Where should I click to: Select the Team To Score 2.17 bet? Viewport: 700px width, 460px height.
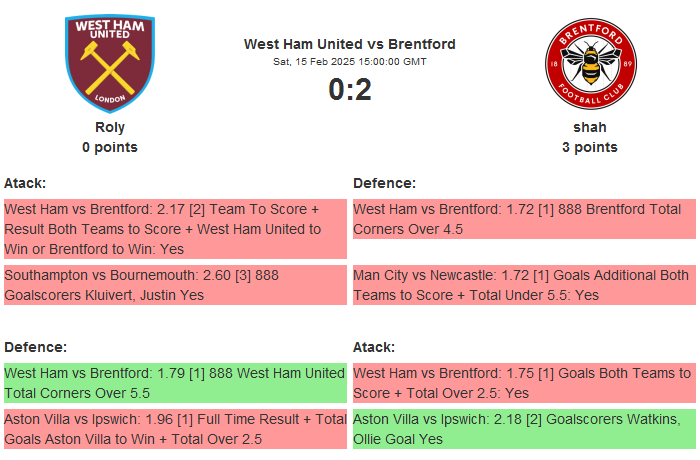click(175, 229)
